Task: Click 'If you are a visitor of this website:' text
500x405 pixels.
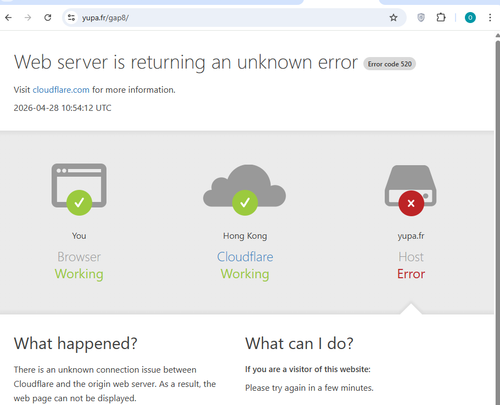Action: [308, 369]
